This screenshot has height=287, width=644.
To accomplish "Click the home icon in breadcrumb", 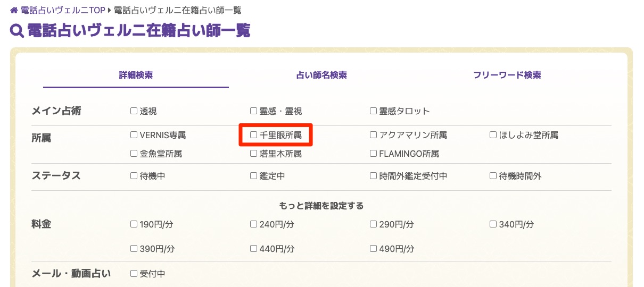I will [14, 11].
